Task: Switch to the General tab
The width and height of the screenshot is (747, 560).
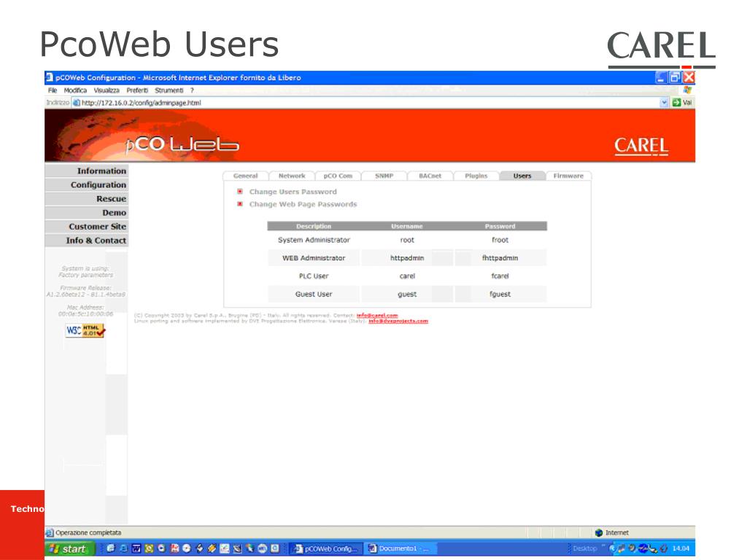Action: [245, 176]
